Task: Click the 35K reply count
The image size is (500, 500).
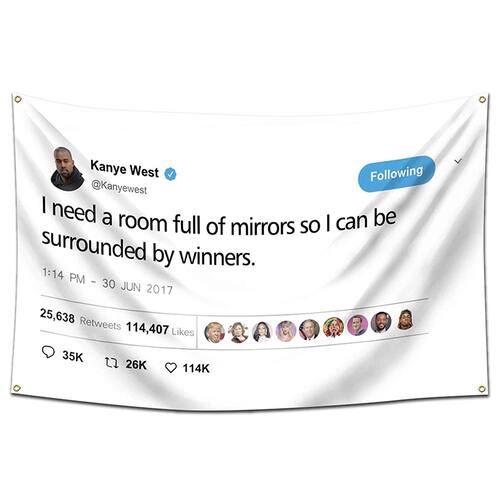Action: pos(73,356)
